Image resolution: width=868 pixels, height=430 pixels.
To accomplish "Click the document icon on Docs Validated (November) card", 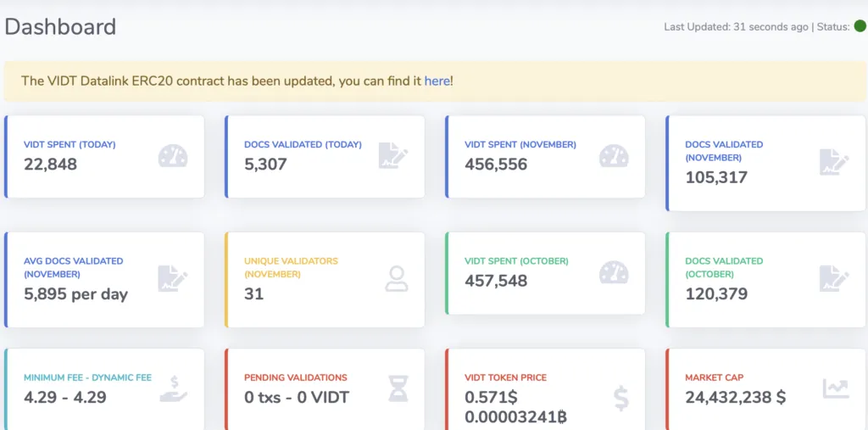I will click(x=834, y=162).
